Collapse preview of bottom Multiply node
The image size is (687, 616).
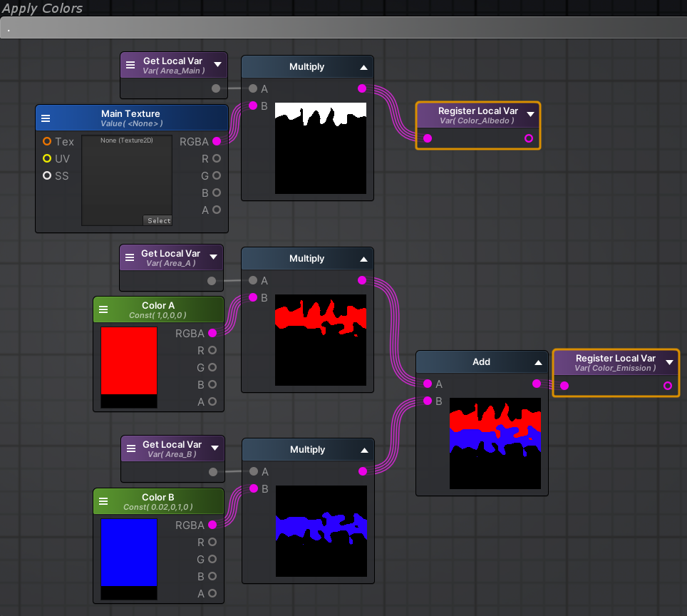click(x=364, y=451)
